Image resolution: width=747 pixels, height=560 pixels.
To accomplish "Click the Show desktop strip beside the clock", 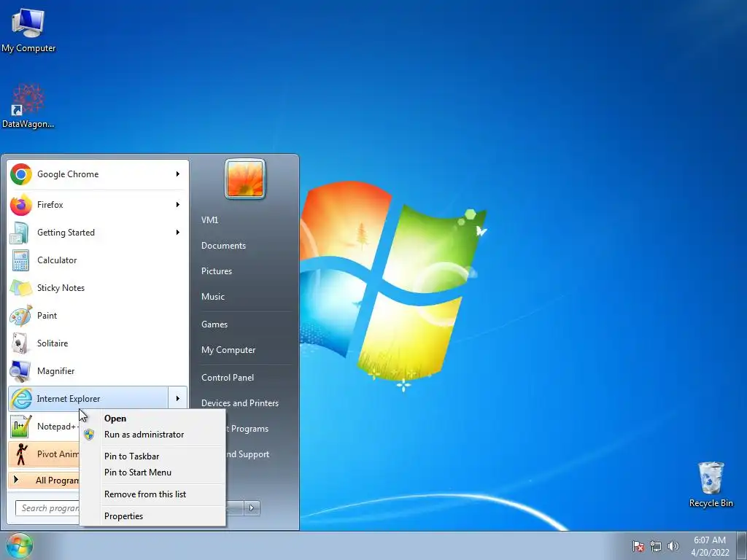I will pyautogui.click(x=742, y=545).
